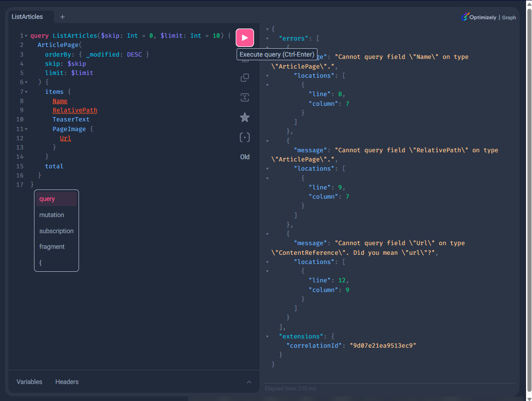This screenshot has height=401, width=532.
Task: Open the Headers tab
Action: [x=67, y=382]
